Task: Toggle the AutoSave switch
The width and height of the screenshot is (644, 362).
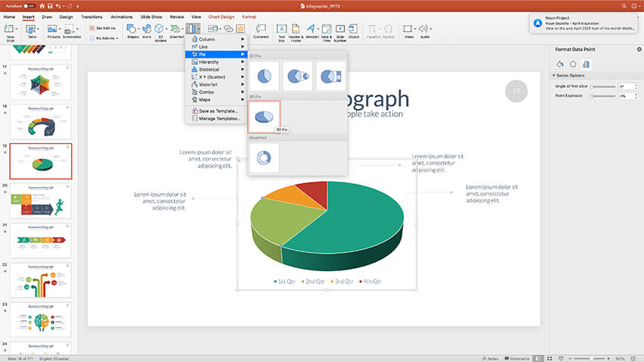Action: click(x=28, y=5)
